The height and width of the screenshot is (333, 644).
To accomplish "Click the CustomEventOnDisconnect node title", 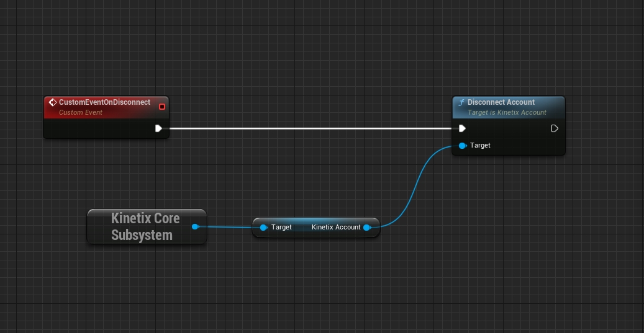I will click(104, 102).
